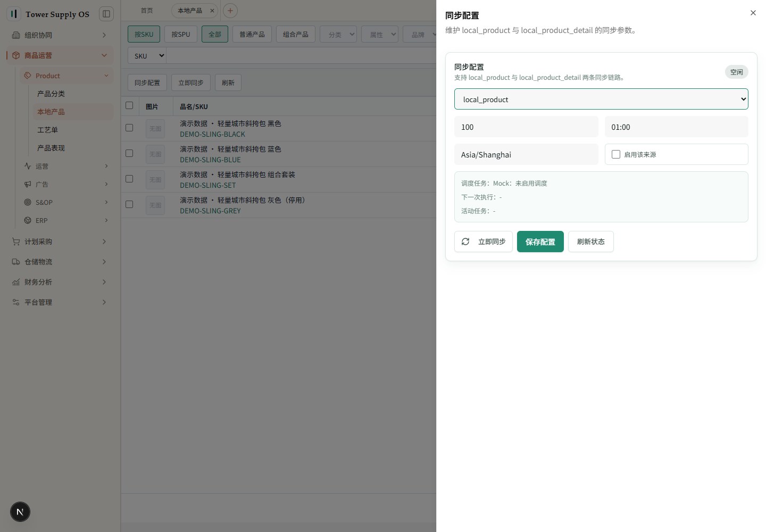Click the schedule time field showing 01:00
The width and height of the screenshot is (766, 532).
677,127
